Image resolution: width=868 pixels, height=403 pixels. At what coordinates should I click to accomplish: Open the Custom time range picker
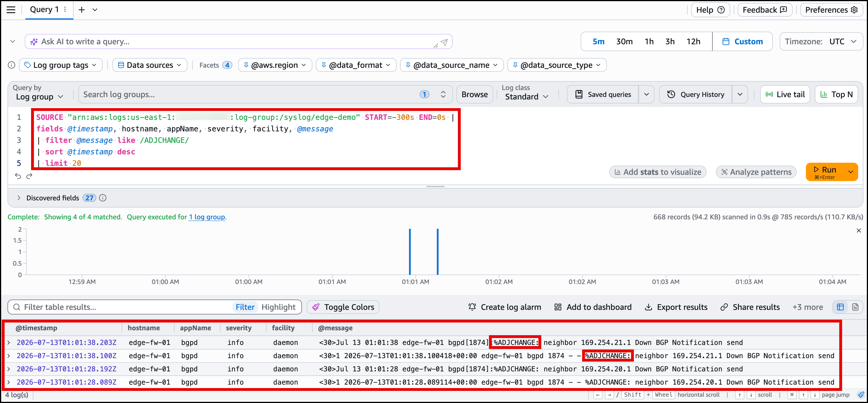click(742, 41)
